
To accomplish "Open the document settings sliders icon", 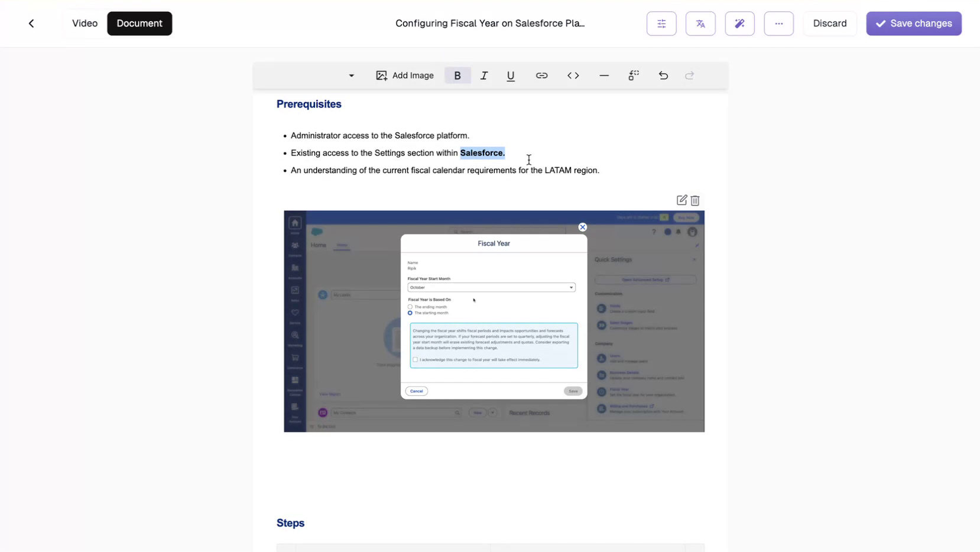I will [661, 24].
